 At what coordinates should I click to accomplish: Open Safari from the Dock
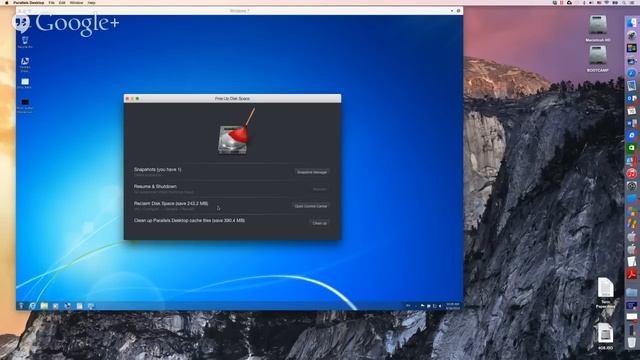[631, 73]
